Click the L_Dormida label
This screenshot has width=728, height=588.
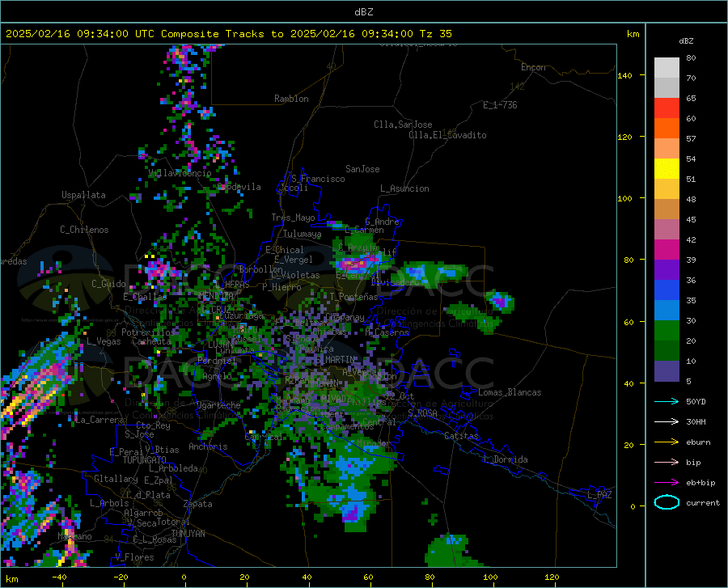tap(505, 459)
